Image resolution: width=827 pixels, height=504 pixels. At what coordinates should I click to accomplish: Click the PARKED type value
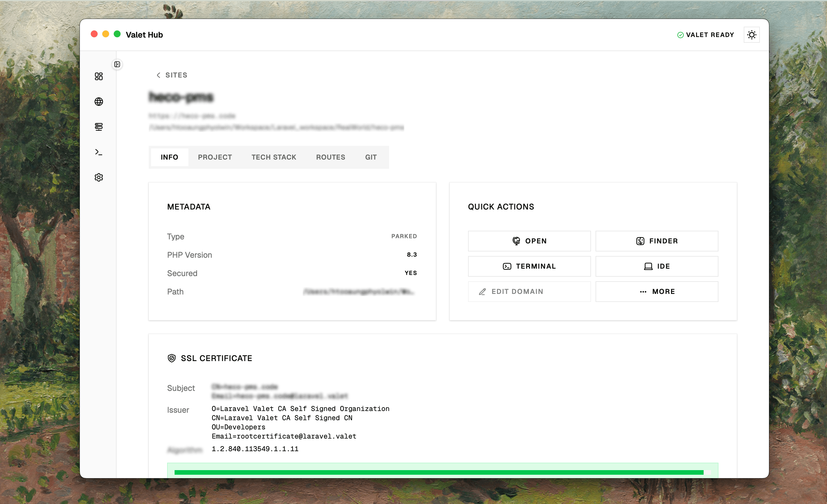(x=404, y=236)
